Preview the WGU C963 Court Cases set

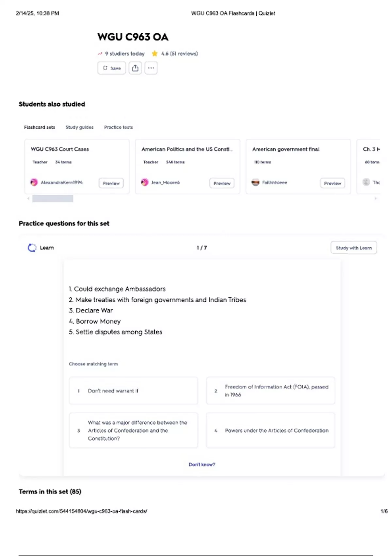(x=111, y=183)
